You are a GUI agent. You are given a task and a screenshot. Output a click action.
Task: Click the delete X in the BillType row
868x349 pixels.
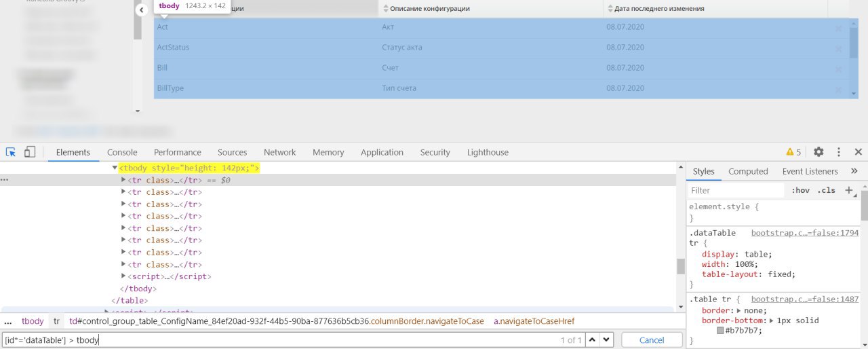point(838,89)
